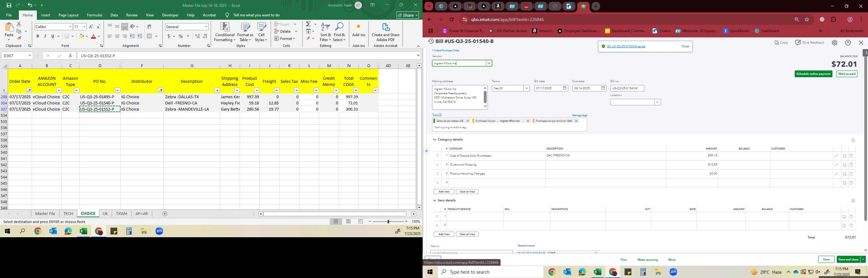This screenshot has width=868, height=278.
Task: Click the Fill Color yellow swatch
Action: (81, 36)
